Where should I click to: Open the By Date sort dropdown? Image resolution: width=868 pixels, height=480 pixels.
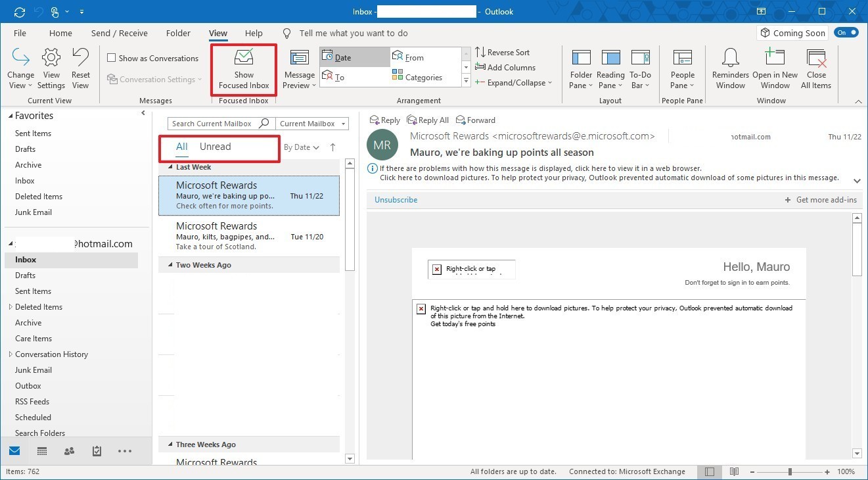click(x=302, y=147)
